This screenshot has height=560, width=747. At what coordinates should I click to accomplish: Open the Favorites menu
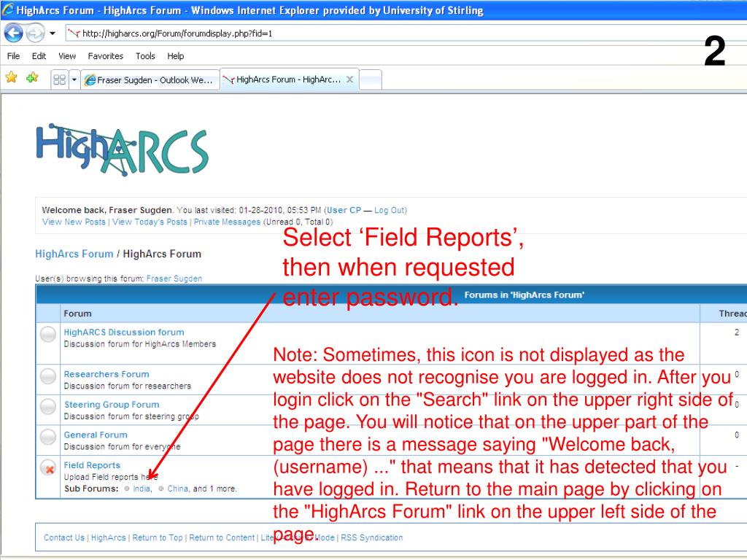[x=105, y=56]
